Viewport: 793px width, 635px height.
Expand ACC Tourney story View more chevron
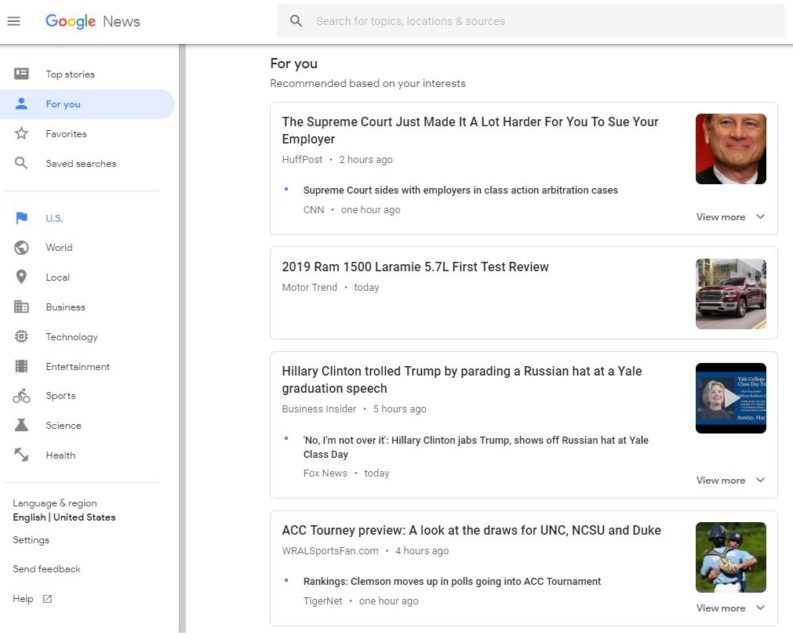pos(760,608)
